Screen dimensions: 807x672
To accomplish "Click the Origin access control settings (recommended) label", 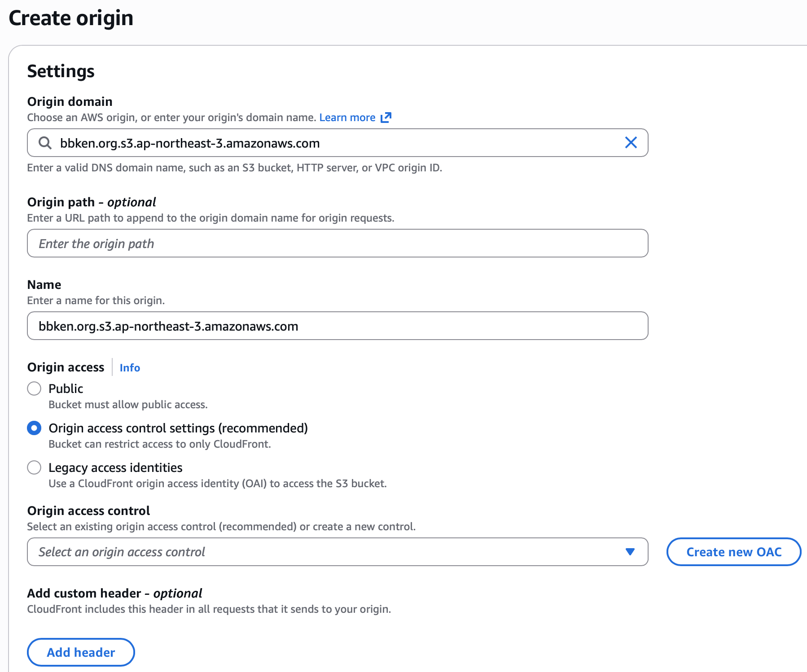I will [x=178, y=428].
